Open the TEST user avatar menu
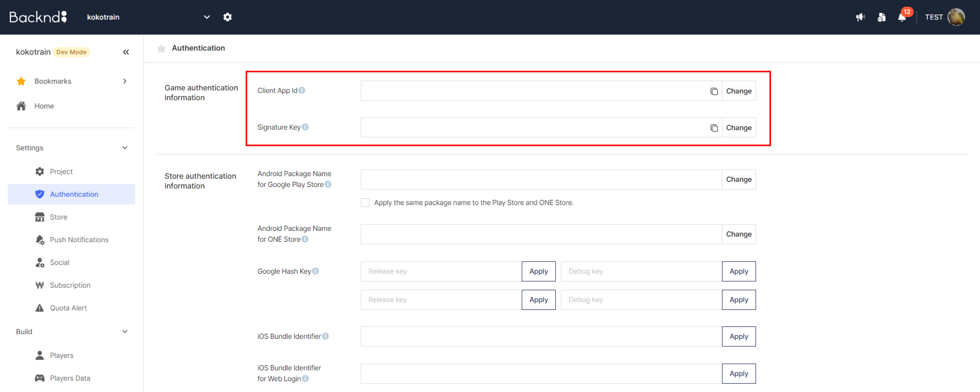The image size is (980, 392). [x=956, y=17]
